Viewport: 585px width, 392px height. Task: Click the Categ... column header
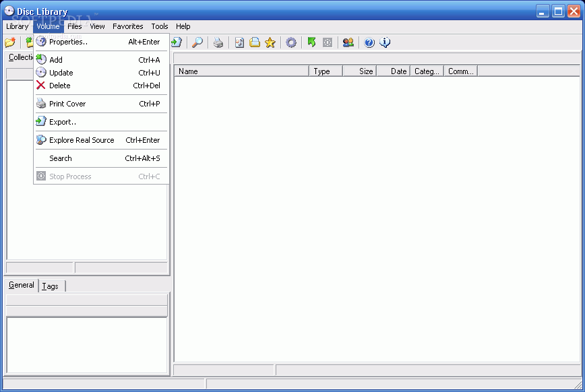(427, 71)
